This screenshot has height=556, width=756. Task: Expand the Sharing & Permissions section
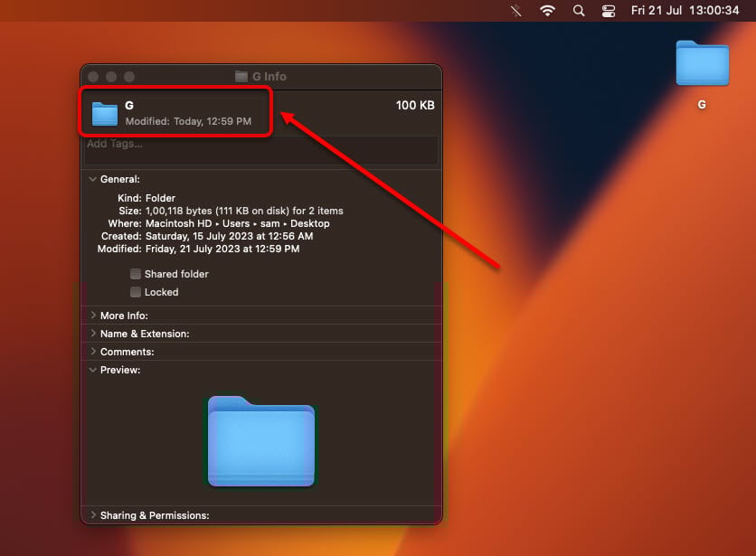click(x=93, y=515)
